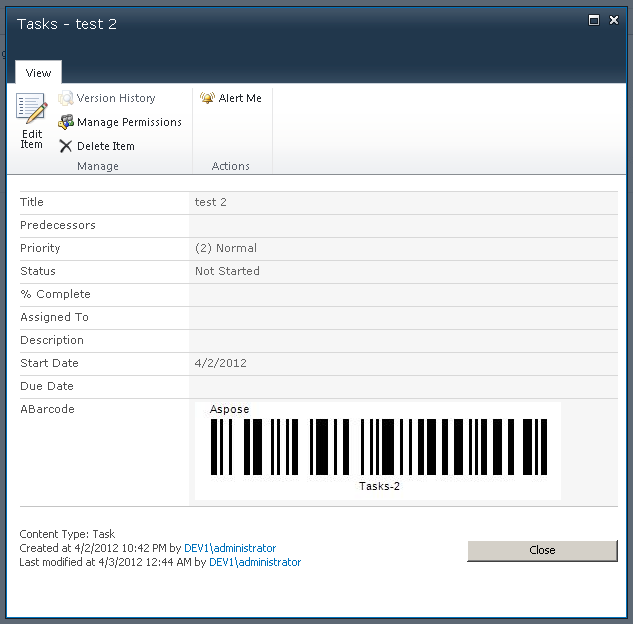Select the View ribbon tab

tap(39, 73)
